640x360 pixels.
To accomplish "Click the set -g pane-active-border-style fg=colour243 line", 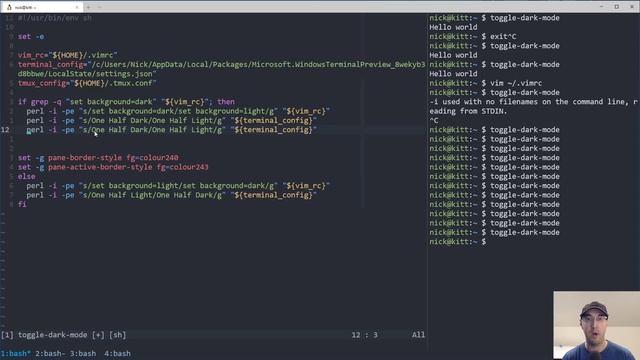I will (x=113, y=167).
